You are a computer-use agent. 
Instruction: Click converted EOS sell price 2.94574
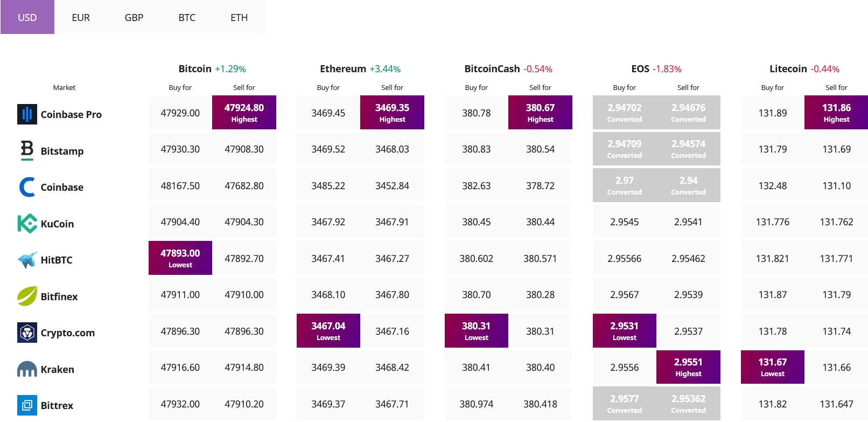pyautogui.click(x=688, y=149)
